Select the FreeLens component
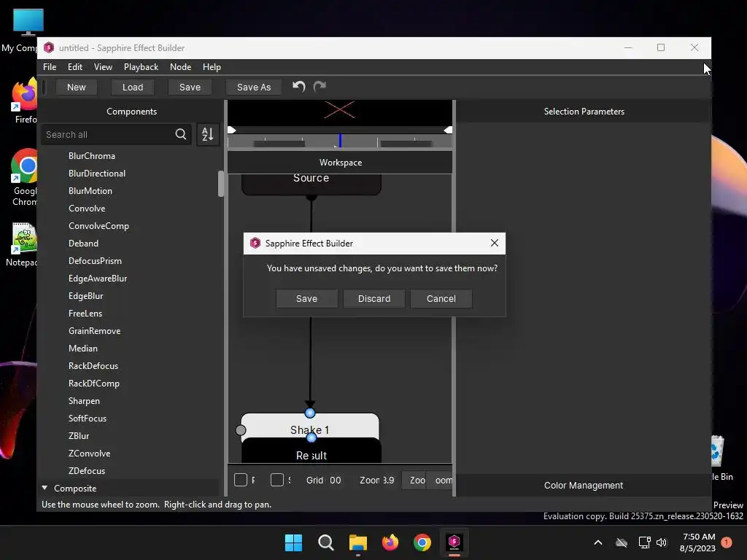Screen dimensions: 747x560 tap(85, 314)
